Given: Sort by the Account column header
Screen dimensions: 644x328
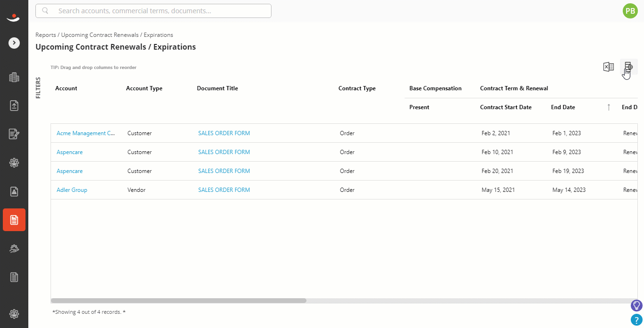Looking at the screenshot, I should tap(66, 88).
